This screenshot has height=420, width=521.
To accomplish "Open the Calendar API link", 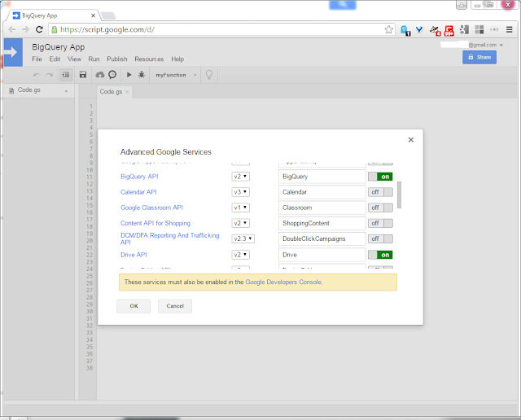I will coord(138,192).
